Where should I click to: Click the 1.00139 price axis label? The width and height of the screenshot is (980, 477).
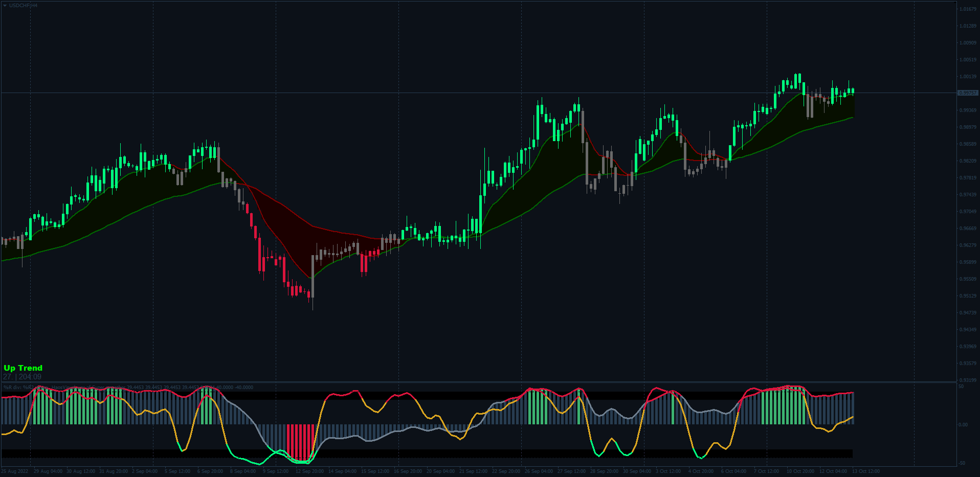tap(968, 77)
